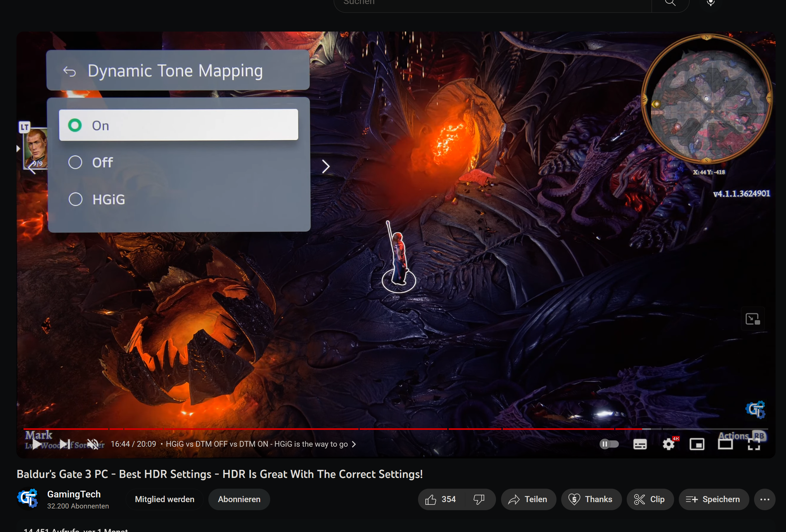The image size is (786, 532).
Task: Select the HGiG radio button
Action: [75, 199]
